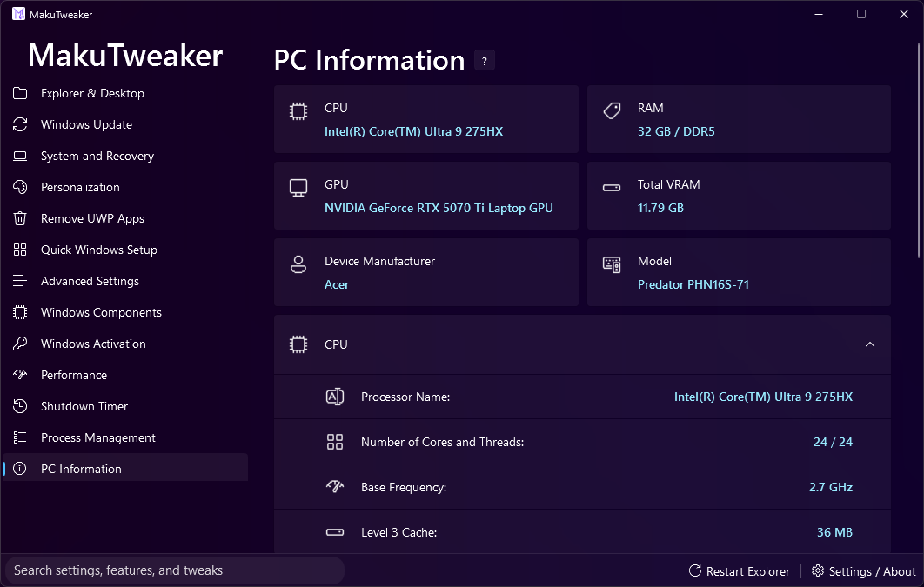Screen dimensions: 924x587
Task: Click the monitor icon in the GPU card
Action: tap(298, 188)
